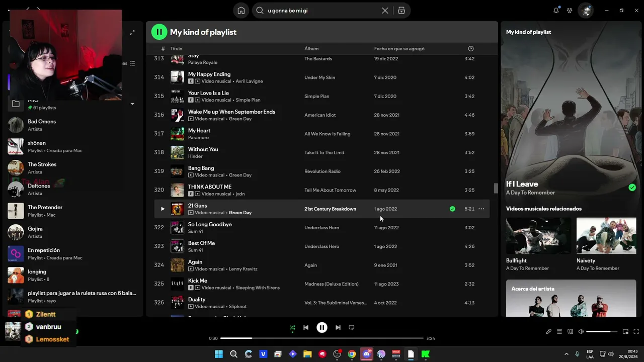Pause playlist with green header button

159,32
